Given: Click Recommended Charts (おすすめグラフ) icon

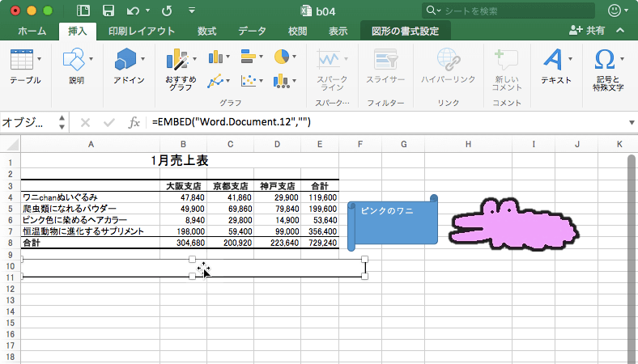Looking at the screenshot, I should [x=177, y=59].
